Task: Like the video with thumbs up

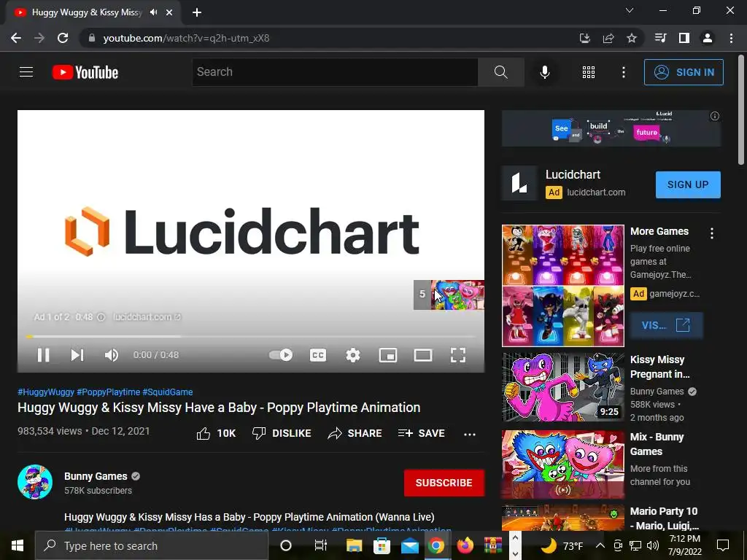Action: point(216,433)
